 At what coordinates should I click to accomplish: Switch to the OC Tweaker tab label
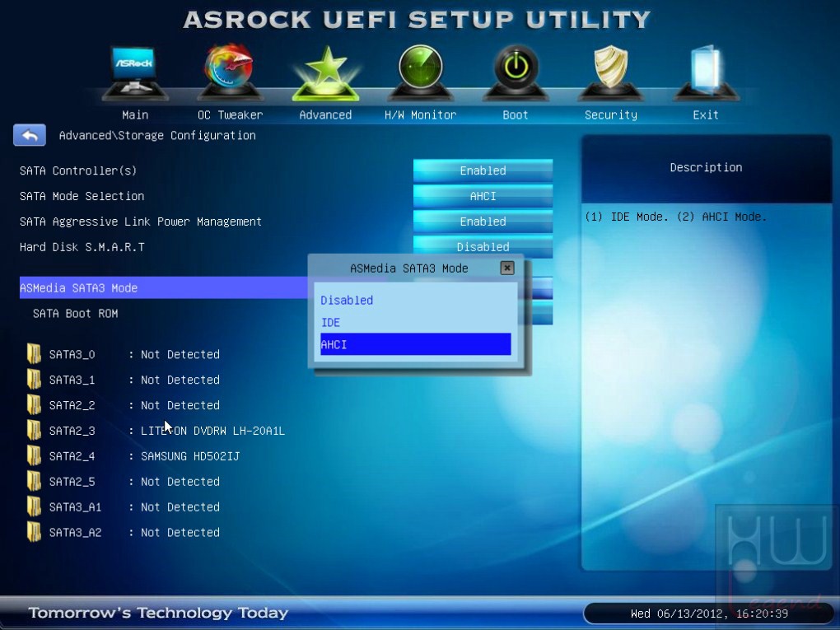[x=230, y=114]
